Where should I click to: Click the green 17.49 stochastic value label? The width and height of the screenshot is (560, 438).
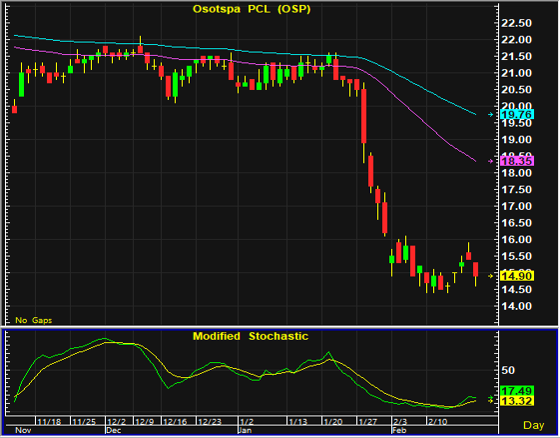517,391
